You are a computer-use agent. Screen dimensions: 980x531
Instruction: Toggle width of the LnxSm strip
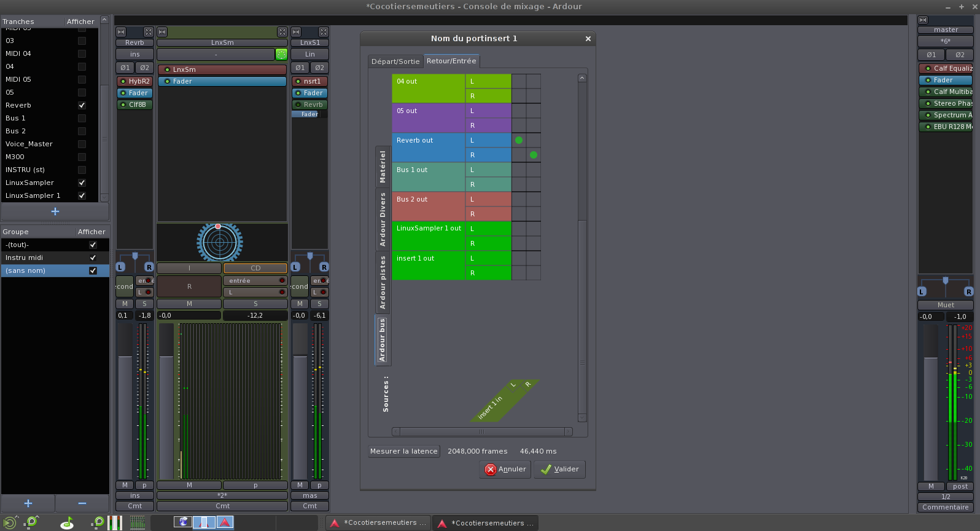pos(162,32)
